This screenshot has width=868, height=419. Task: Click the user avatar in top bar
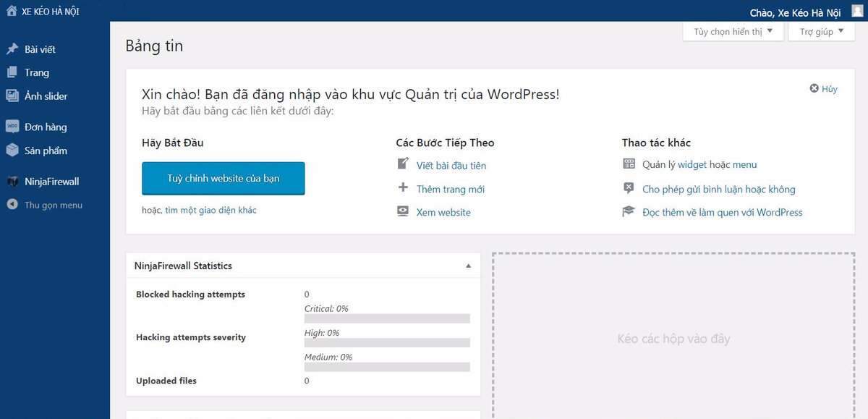pyautogui.click(x=856, y=11)
